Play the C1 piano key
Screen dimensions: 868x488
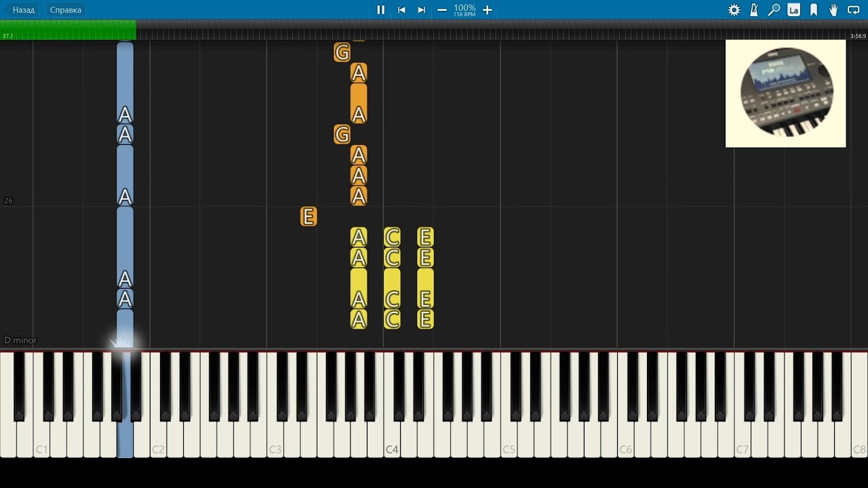click(x=41, y=439)
